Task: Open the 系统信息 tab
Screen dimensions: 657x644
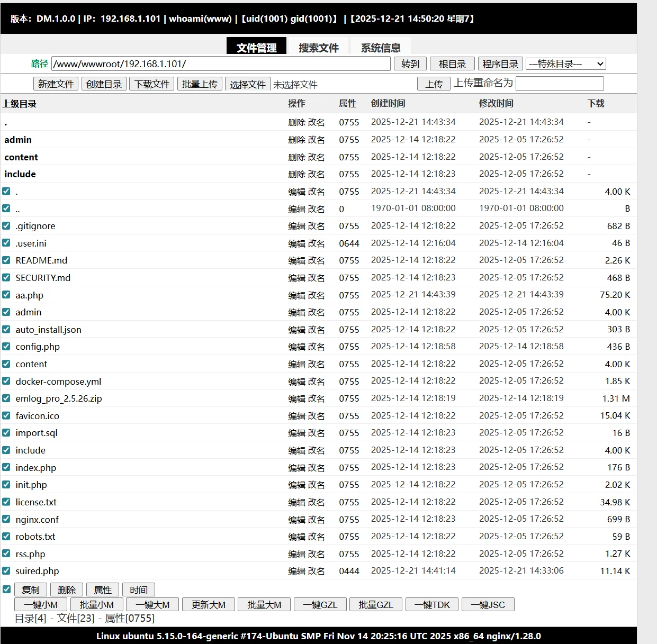Action: pyautogui.click(x=380, y=48)
